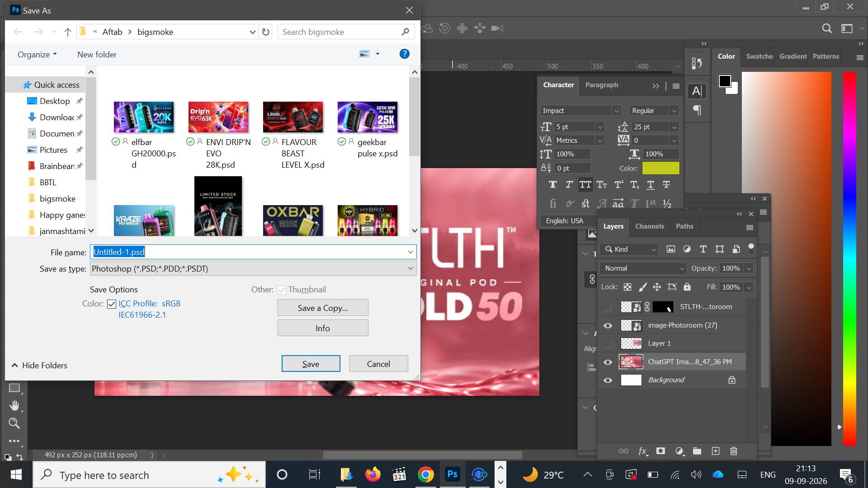
Task: Lock all attributes of the layer
Action: [687, 287]
